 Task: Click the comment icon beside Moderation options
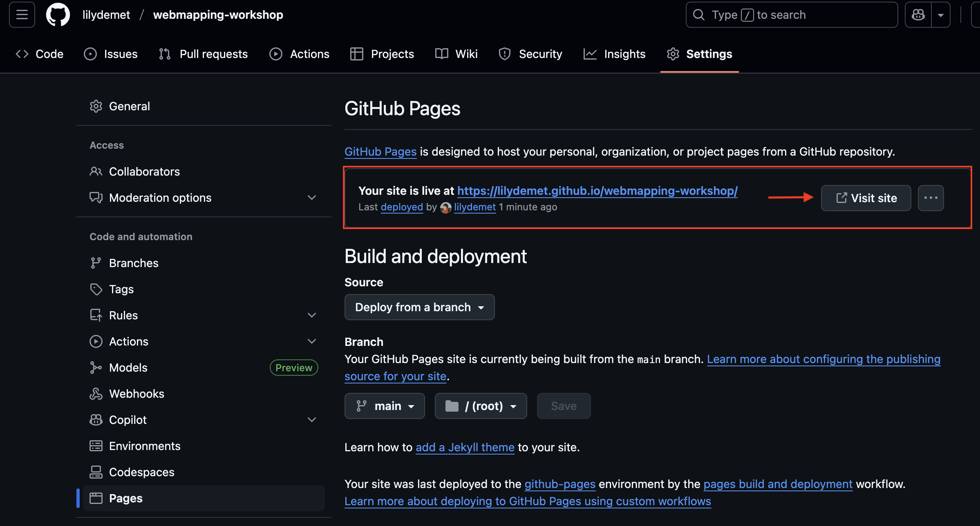pyautogui.click(x=96, y=198)
